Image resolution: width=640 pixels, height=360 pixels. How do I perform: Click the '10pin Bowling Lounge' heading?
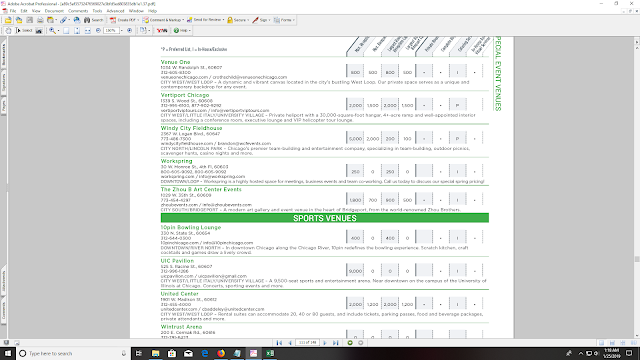(x=191, y=227)
